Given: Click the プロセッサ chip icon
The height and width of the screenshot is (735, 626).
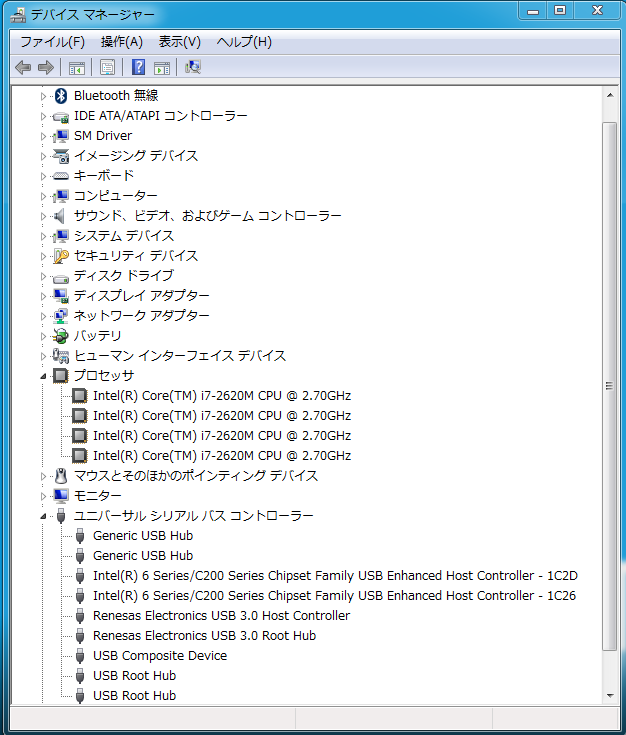Looking at the screenshot, I should point(60,376).
